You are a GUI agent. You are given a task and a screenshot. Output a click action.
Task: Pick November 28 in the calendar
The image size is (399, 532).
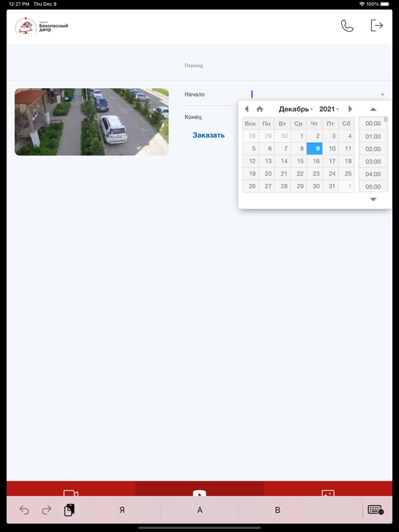point(251,136)
